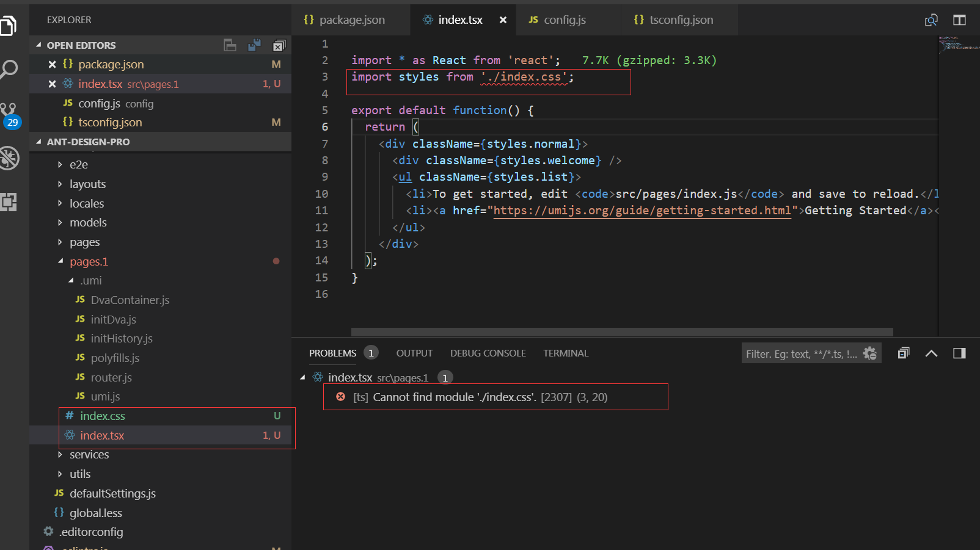Open the Output panel tab

point(414,353)
